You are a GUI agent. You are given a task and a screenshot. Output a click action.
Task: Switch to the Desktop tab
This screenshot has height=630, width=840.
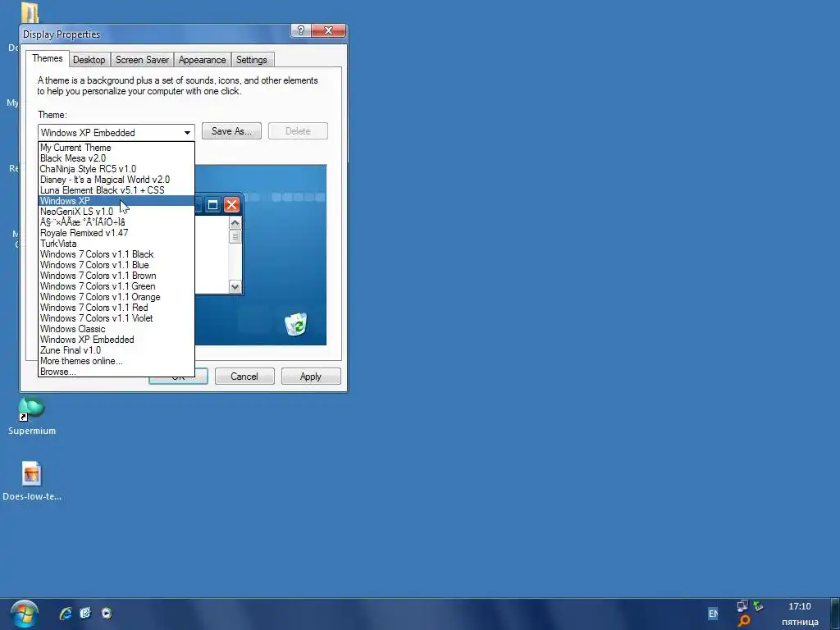(89, 60)
